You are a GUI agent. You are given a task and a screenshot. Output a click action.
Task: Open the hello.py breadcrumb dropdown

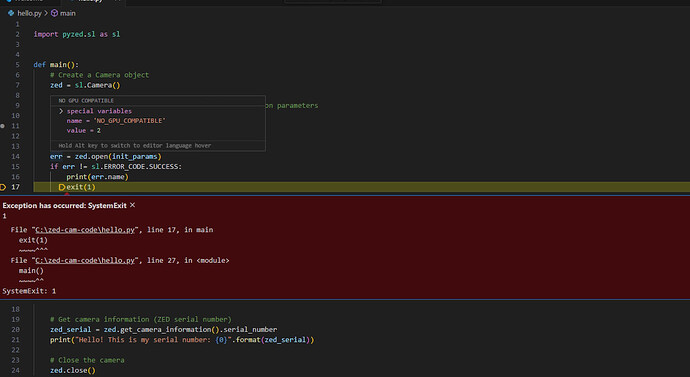(x=29, y=13)
